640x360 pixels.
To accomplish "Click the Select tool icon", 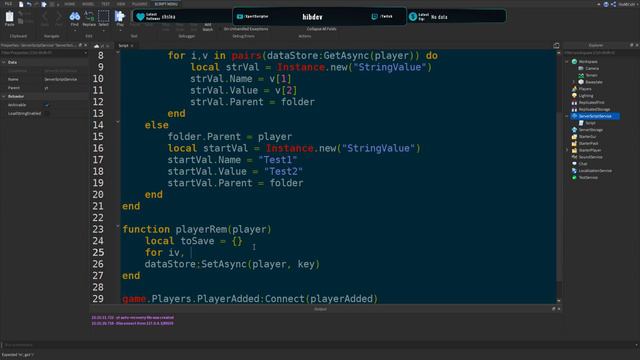I will point(104,16).
